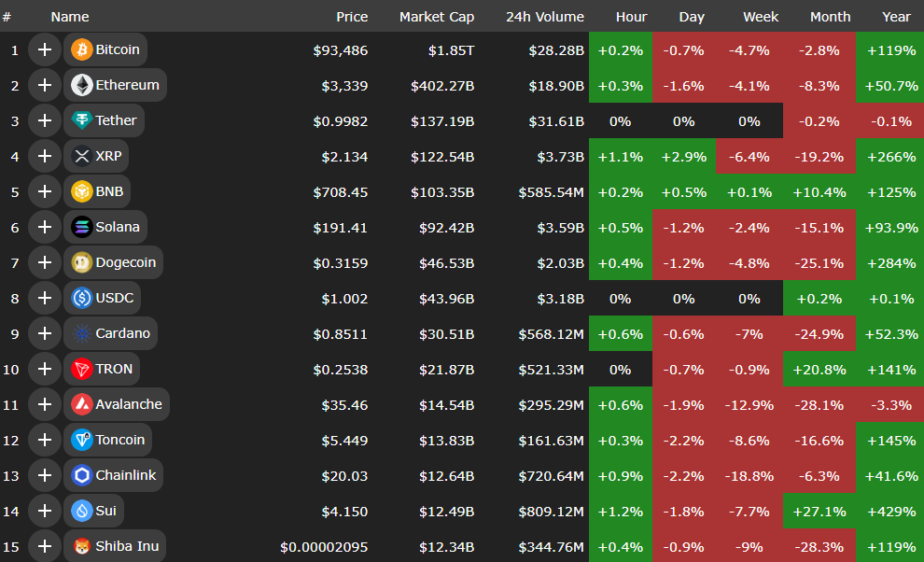Open the USDC name link
924x562 pixels.
pos(114,298)
